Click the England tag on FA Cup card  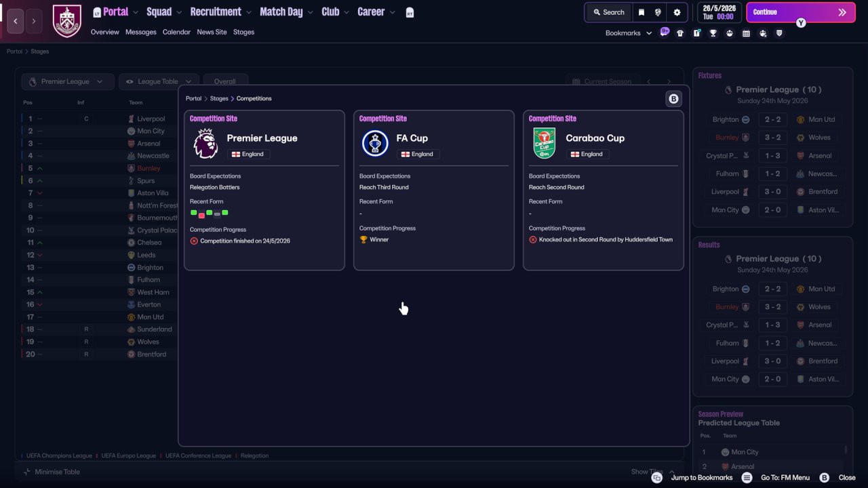pyautogui.click(x=417, y=154)
